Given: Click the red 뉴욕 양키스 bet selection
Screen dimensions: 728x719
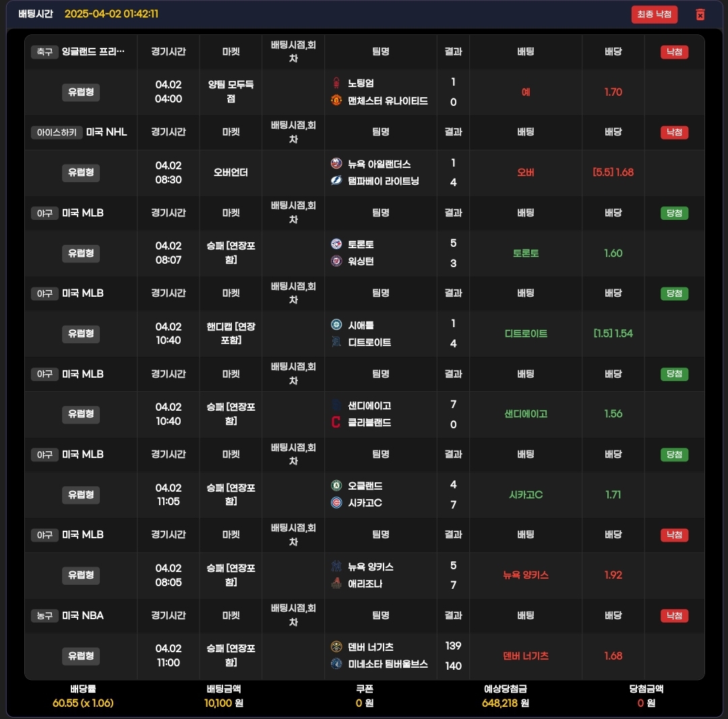Looking at the screenshot, I should coord(526,575).
